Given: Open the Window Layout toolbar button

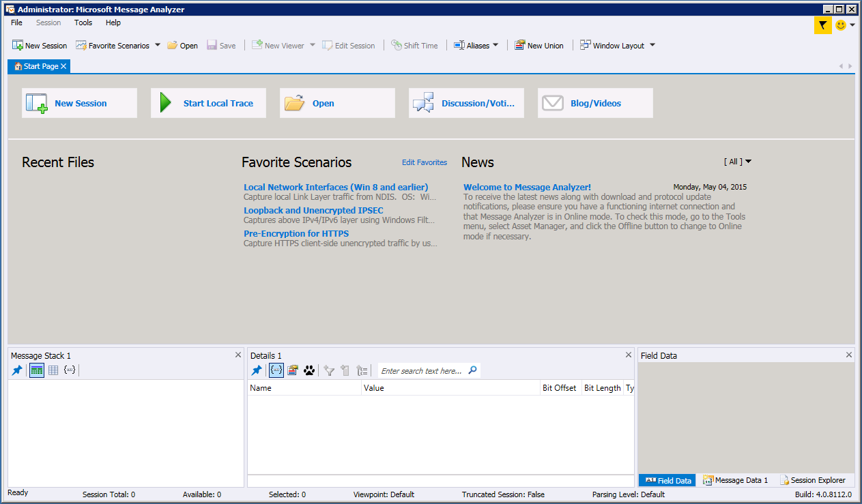Looking at the screenshot, I should point(612,46).
